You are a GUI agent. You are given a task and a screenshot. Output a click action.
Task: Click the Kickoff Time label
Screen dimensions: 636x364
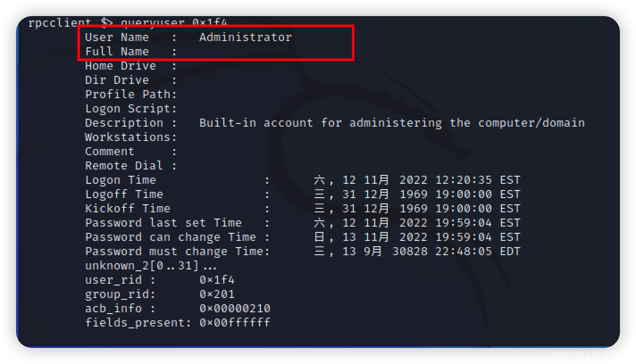tap(127, 208)
